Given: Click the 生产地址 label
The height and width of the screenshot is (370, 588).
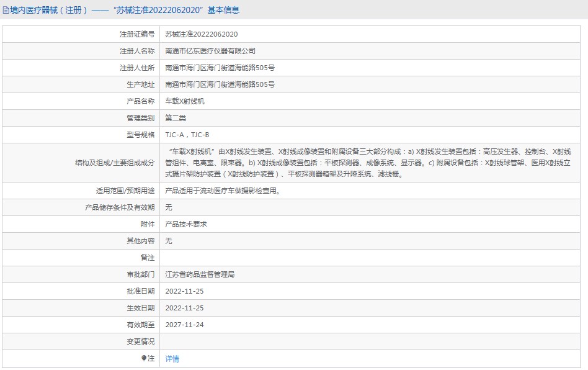Looking at the screenshot, I should pyautogui.click(x=141, y=84).
